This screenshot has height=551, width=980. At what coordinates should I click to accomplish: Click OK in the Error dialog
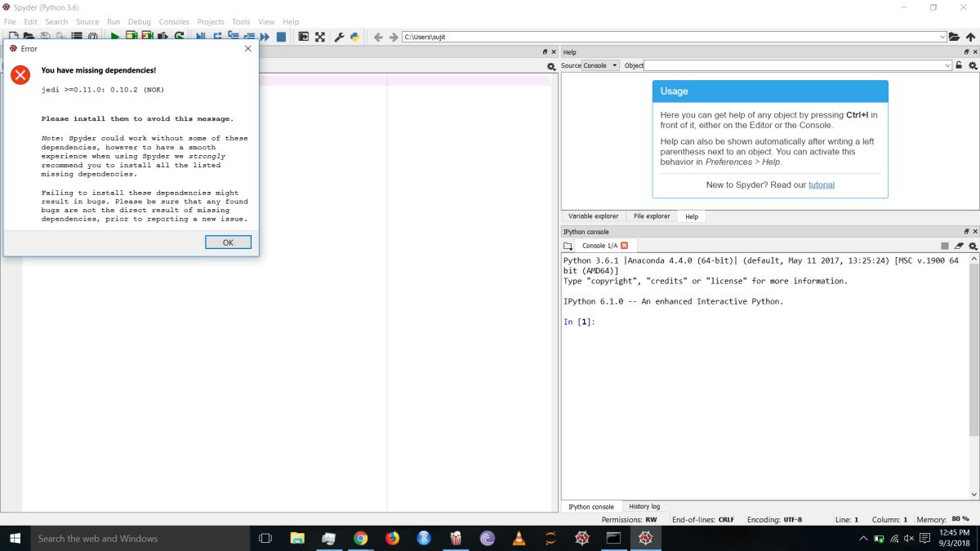pyautogui.click(x=228, y=242)
